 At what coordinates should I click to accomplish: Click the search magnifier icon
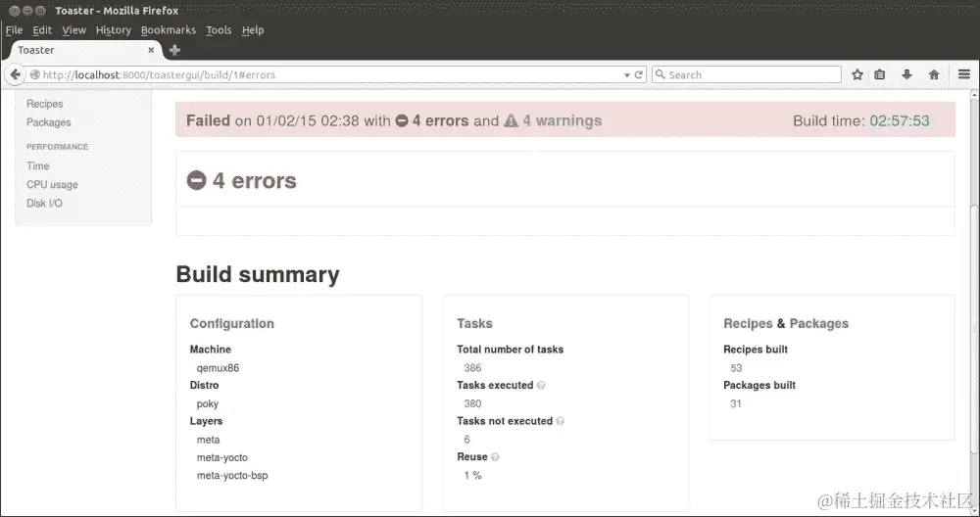point(660,75)
